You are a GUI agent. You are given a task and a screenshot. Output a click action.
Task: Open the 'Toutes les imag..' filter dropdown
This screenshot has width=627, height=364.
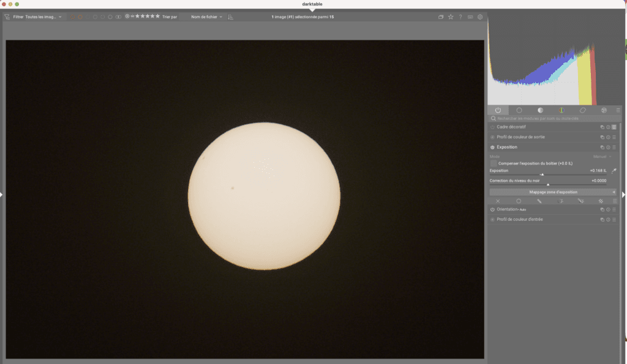(43, 17)
